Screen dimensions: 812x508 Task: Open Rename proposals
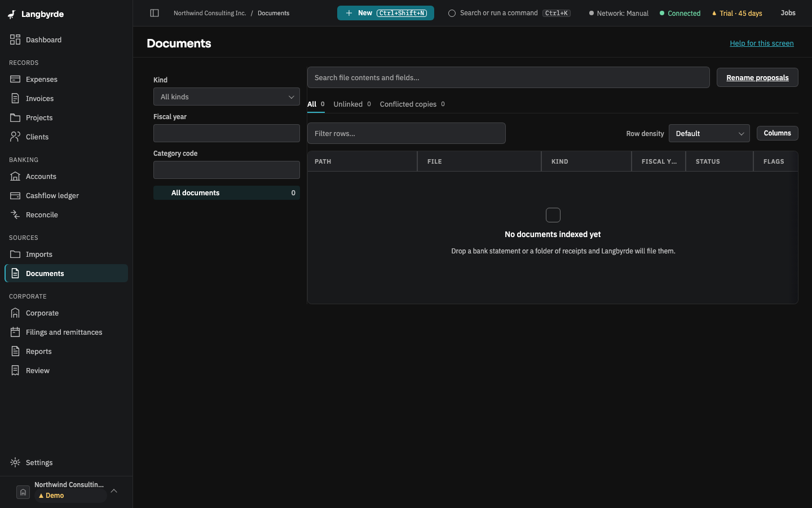coord(757,77)
